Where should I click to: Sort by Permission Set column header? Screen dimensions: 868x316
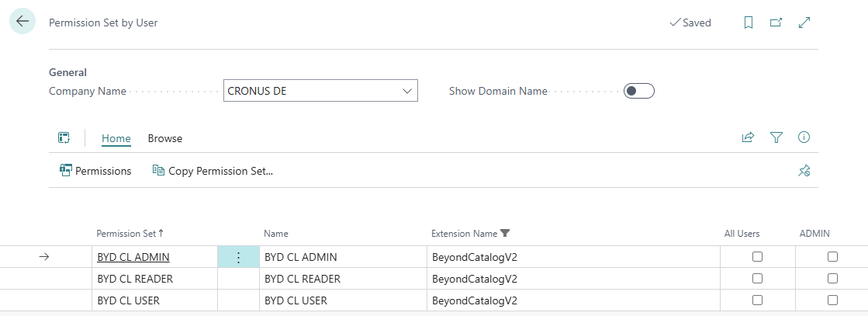point(130,234)
